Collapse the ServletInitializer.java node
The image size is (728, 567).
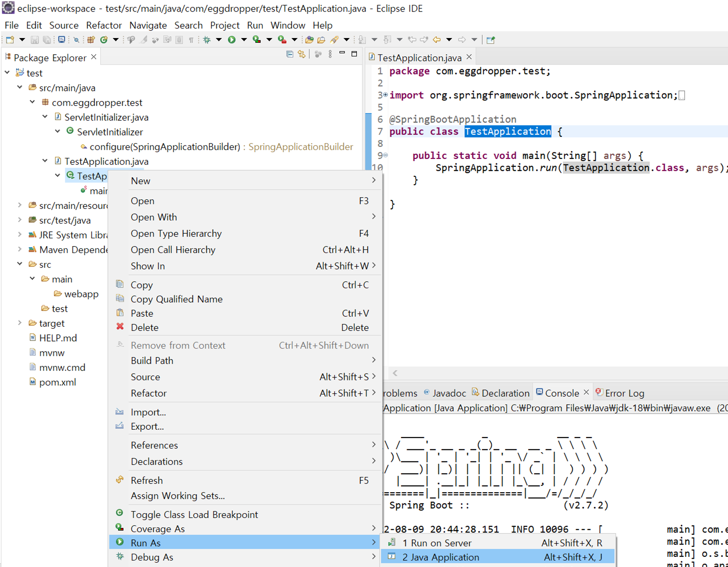click(x=45, y=117)
